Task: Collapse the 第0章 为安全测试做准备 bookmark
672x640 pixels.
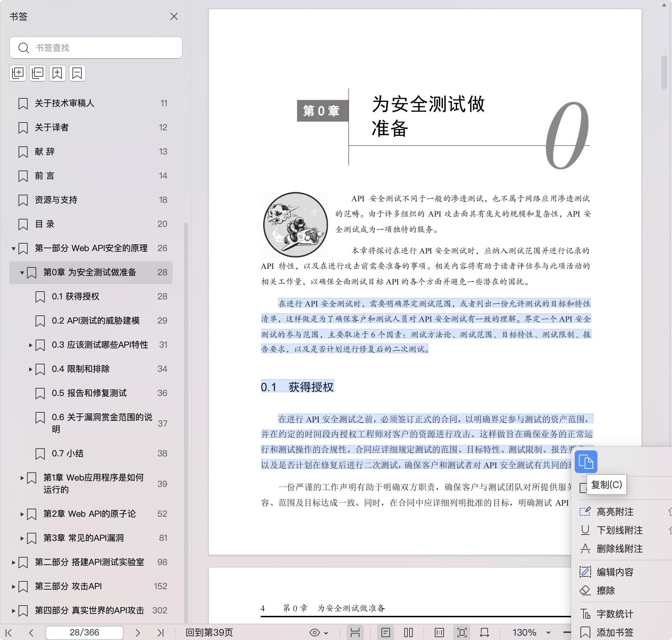Action: [22, 273]
